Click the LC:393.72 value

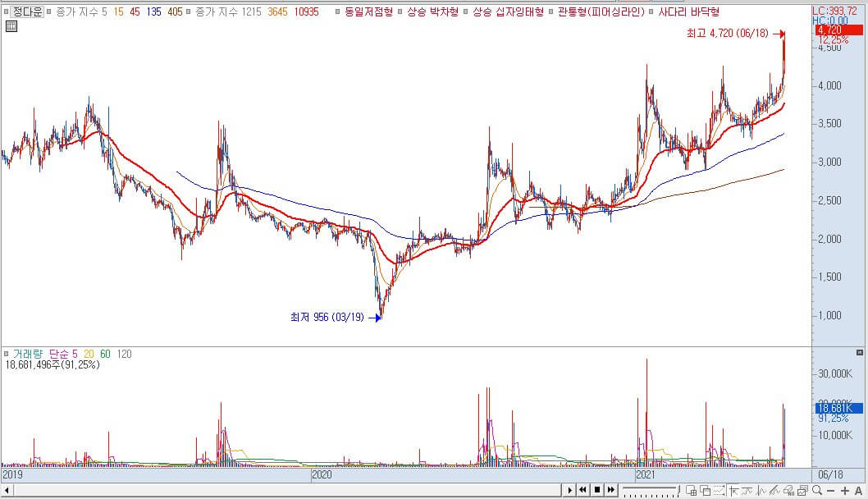835,11
